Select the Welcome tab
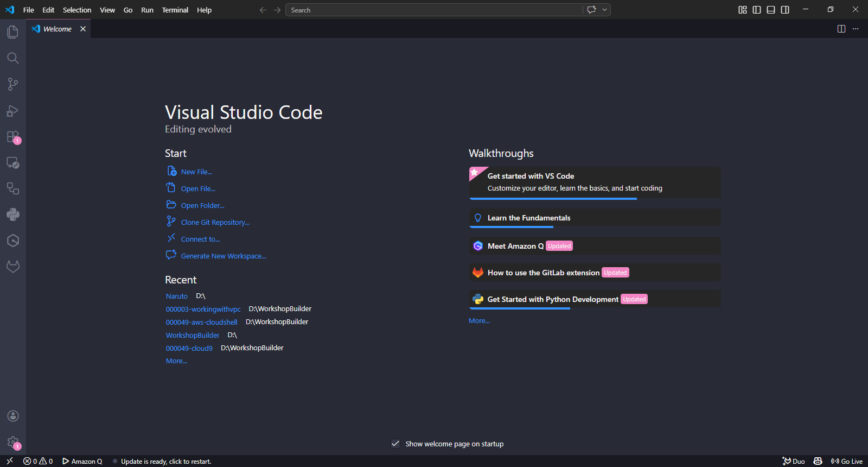The width and height of the screenshot is (868, 467). tap(58, 29)
